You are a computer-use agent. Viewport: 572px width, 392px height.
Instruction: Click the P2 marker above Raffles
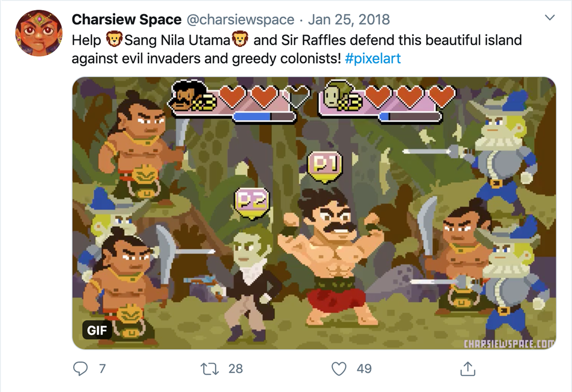[251, 201]
